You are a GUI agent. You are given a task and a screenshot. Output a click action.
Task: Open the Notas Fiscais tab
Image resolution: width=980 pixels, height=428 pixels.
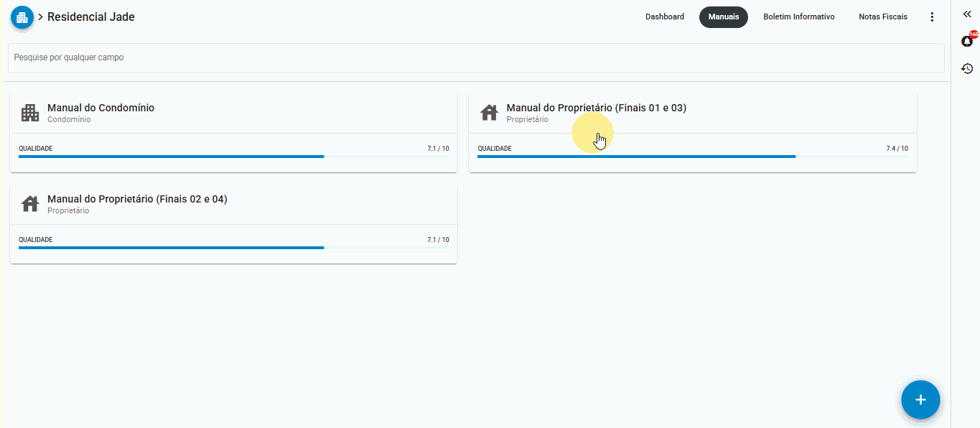pos(882,17)
